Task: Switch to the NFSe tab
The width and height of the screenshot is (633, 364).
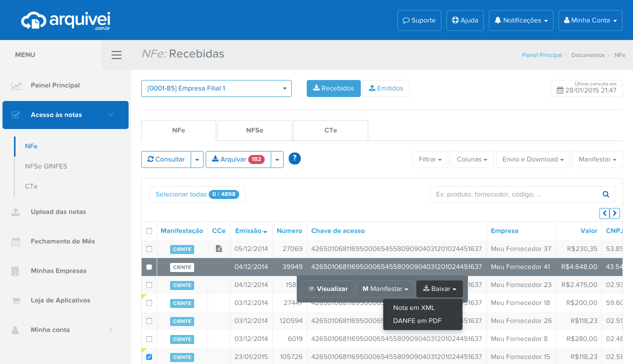Action: click(x=254, y=130)
